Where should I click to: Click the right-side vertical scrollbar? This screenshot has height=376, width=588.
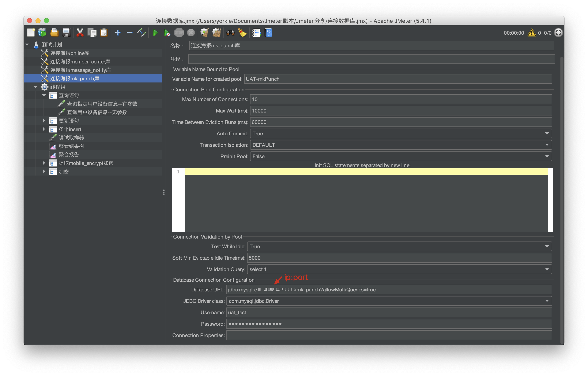(561, 196)
